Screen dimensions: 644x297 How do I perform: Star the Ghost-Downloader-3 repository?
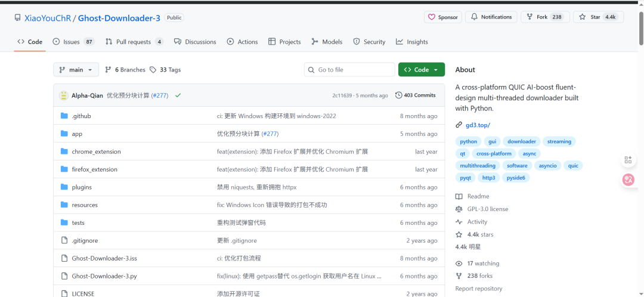599,17
